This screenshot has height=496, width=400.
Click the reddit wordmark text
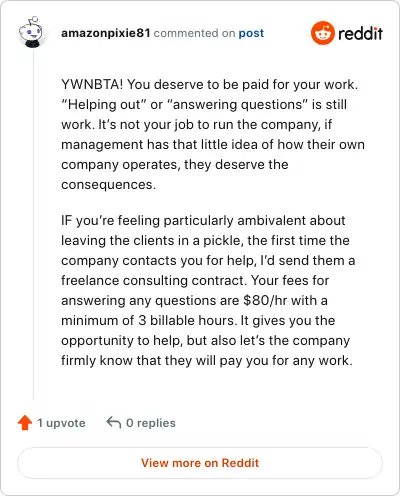point(360,33)
